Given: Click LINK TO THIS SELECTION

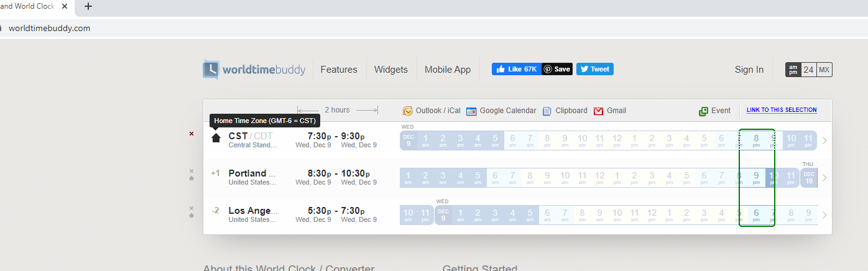Looking at the screenshot, I should (782, 110).
